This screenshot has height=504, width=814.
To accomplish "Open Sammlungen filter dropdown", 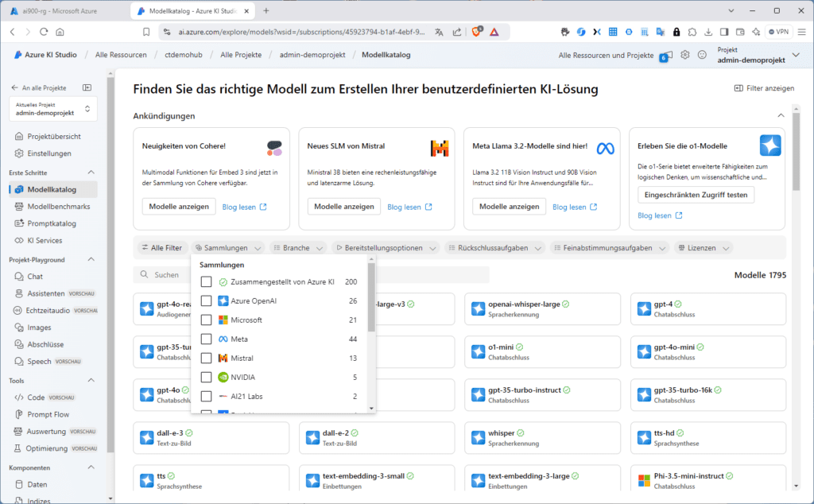I will pyautogui.click(x=228, y=248).
